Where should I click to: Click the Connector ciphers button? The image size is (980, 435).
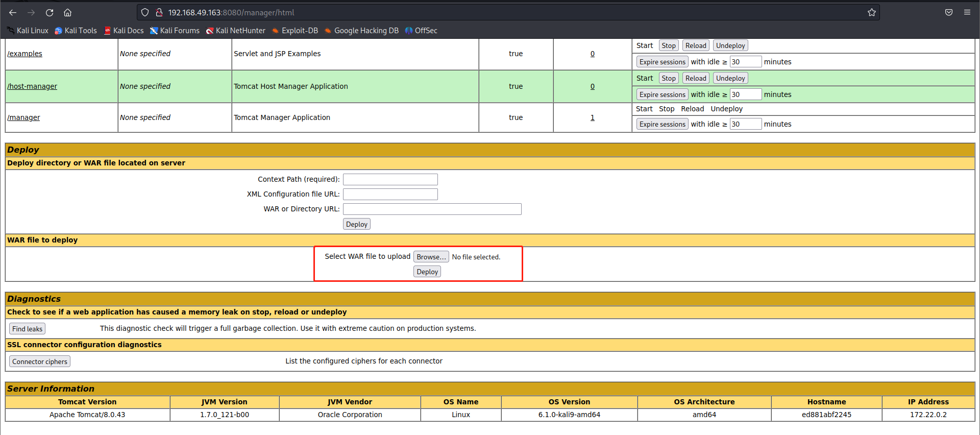click(x=39, y=361)
